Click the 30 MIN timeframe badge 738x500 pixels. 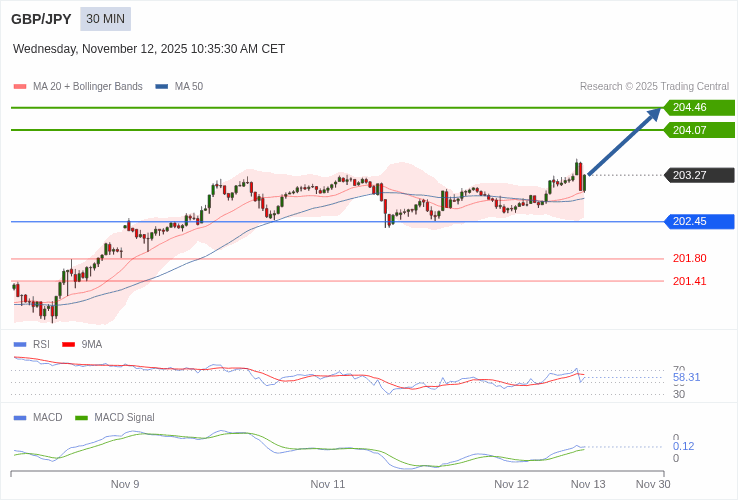[x=105, y=19]
